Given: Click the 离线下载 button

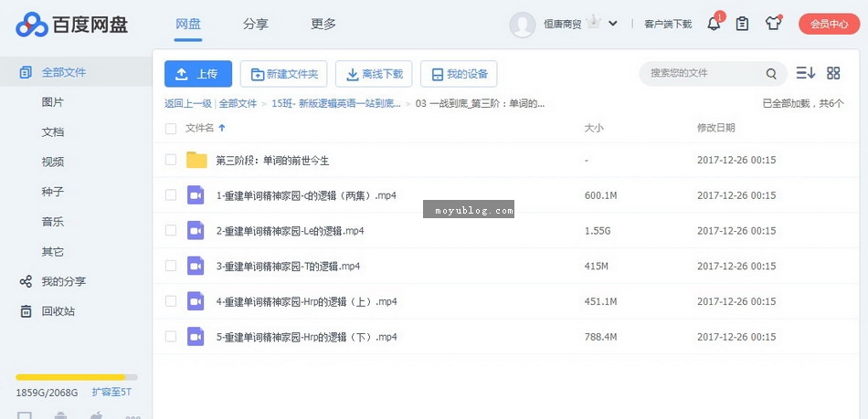Looking at the screenshot, I should [374, 74].
